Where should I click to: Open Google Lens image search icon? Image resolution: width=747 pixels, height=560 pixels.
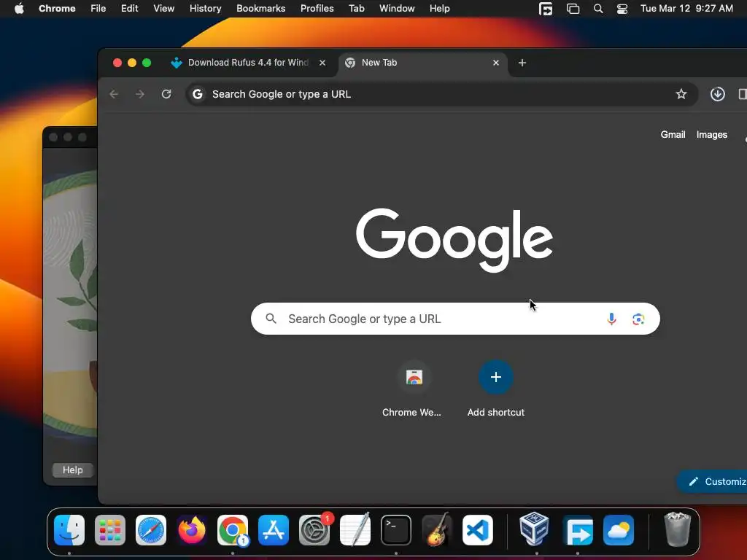638,319
